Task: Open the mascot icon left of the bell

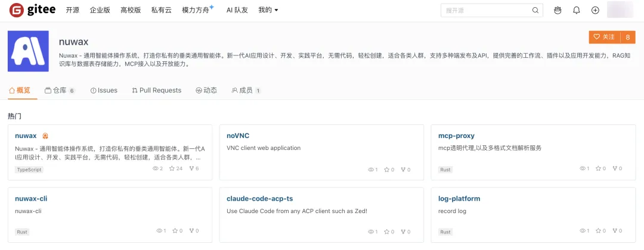Action: click(558, 10)
